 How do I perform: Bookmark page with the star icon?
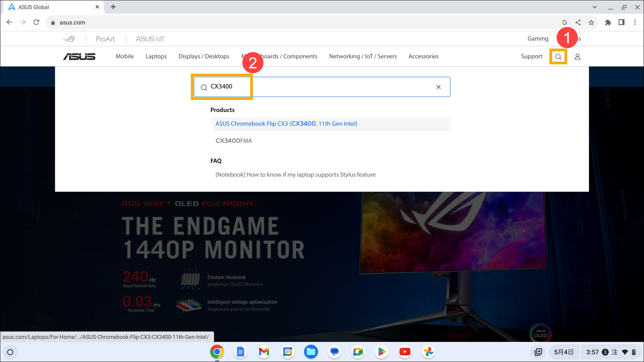[591, 23]
